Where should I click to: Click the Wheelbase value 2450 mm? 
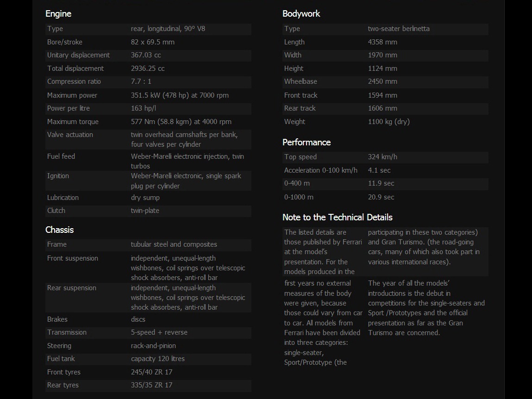click(382, 81)
